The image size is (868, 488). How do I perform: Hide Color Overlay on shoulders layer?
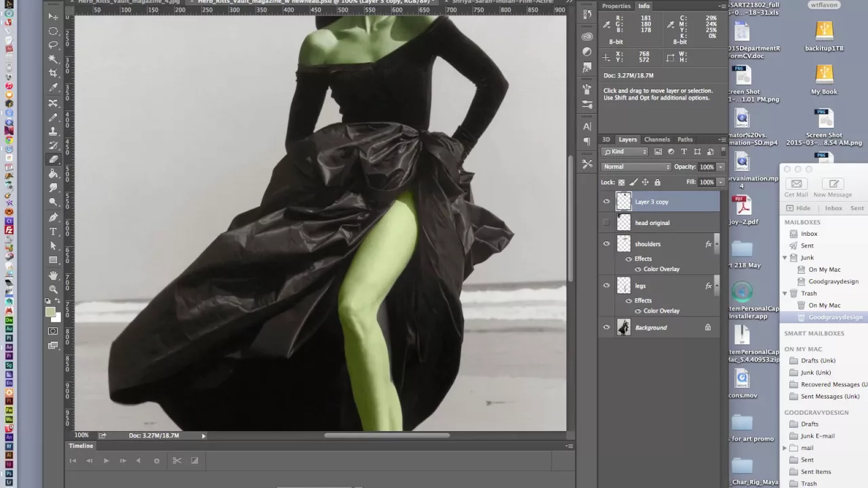[x=637, y=269]
